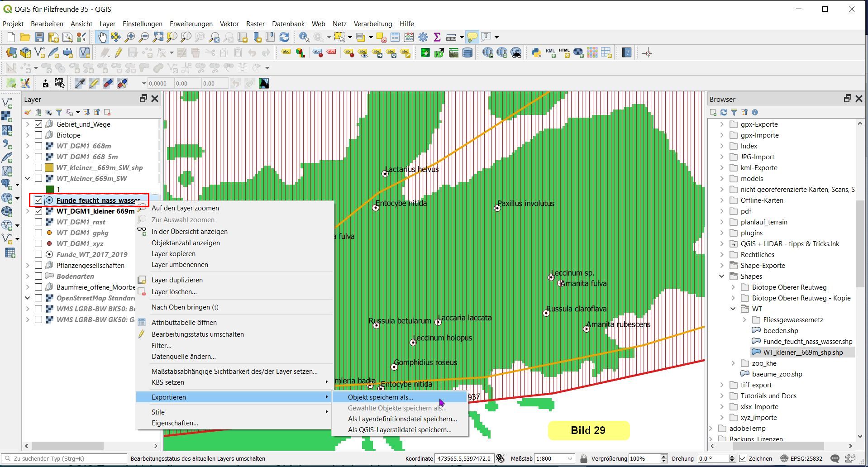Open the Vektor menu

(229, 24)
